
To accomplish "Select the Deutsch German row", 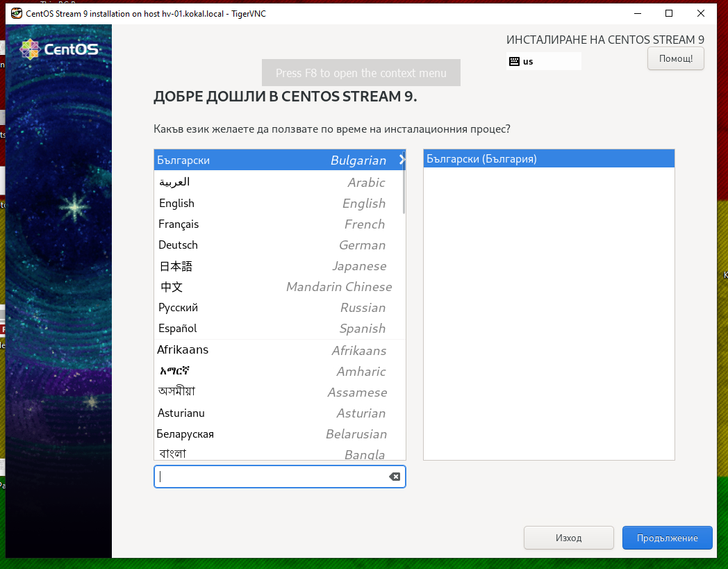I will click(x=279, y=245).
